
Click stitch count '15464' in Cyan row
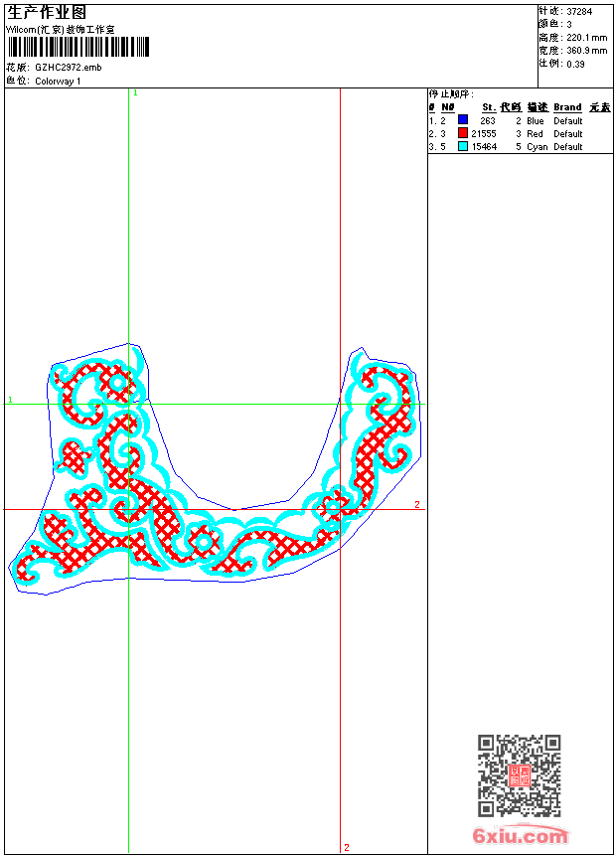click(x=484, y=147)
